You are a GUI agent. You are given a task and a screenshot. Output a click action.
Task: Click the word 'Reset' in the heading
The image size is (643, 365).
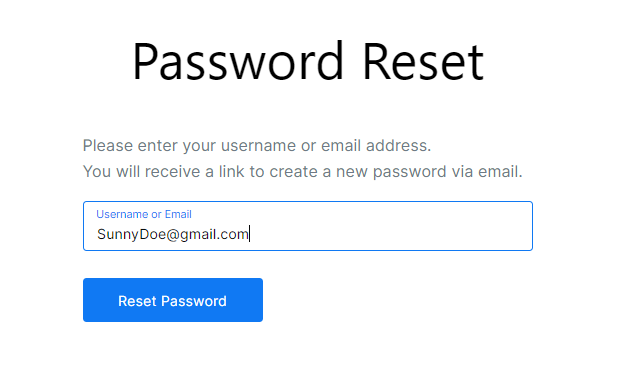(423, 62)
